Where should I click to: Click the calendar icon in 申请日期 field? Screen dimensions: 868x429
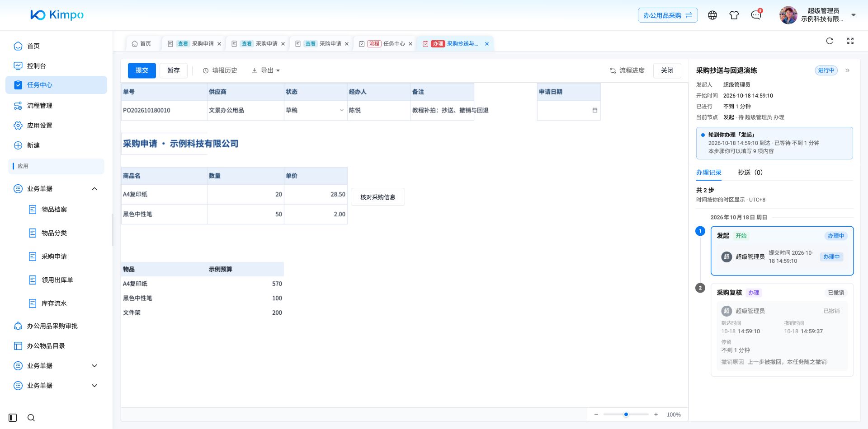tap(595, 110)
